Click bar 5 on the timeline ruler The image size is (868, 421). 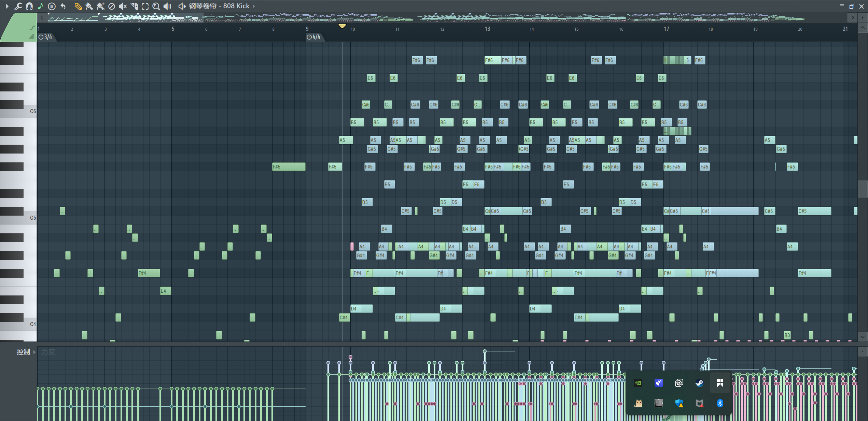point(173,29)
